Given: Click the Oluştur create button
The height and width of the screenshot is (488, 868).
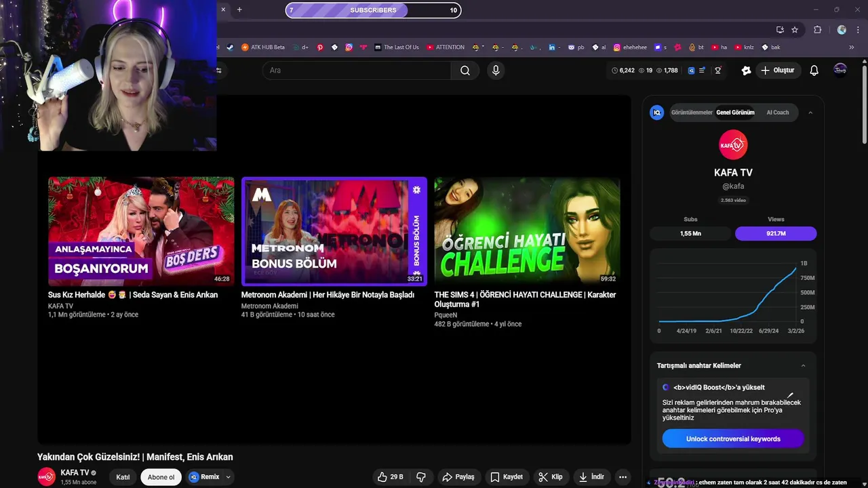Looking at the screenshot, I should point(779,70).
